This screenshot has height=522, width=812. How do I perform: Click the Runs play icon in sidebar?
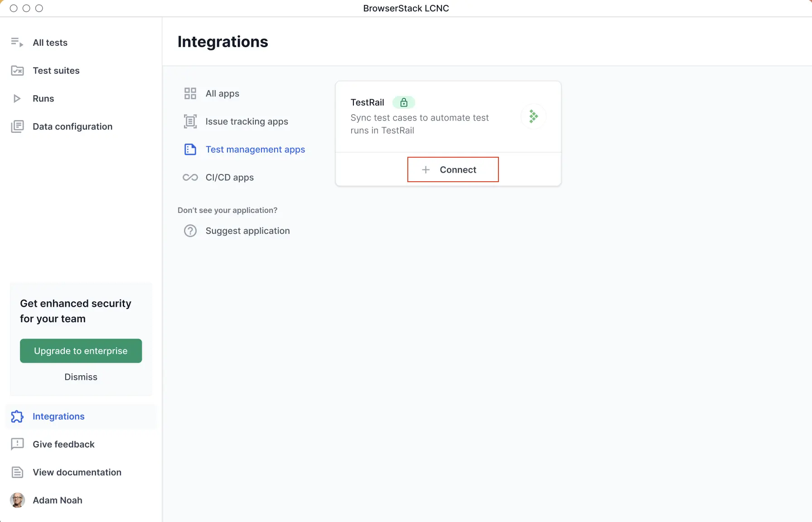tap(17, 98)
